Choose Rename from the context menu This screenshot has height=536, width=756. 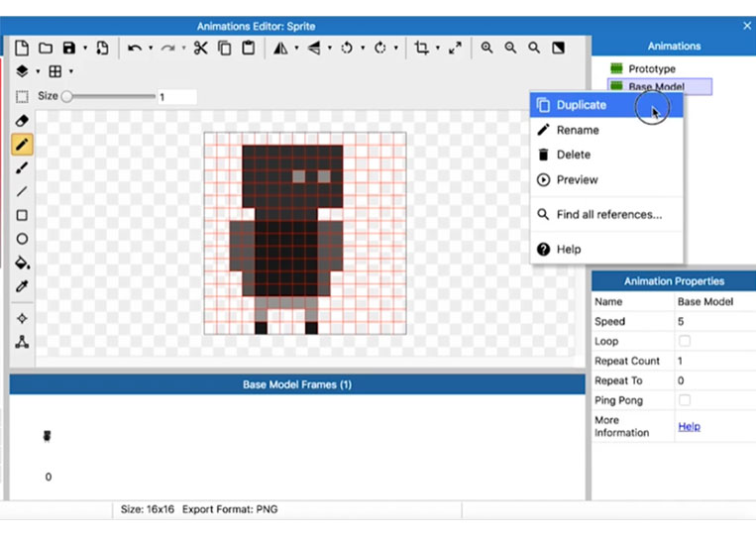[606, 130]
